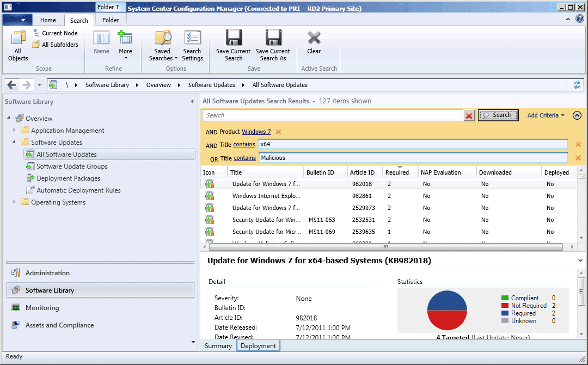Click the main Search text field
Image resolution: width=588 pixels, height=365 pixels.
[x=333, y=115]
